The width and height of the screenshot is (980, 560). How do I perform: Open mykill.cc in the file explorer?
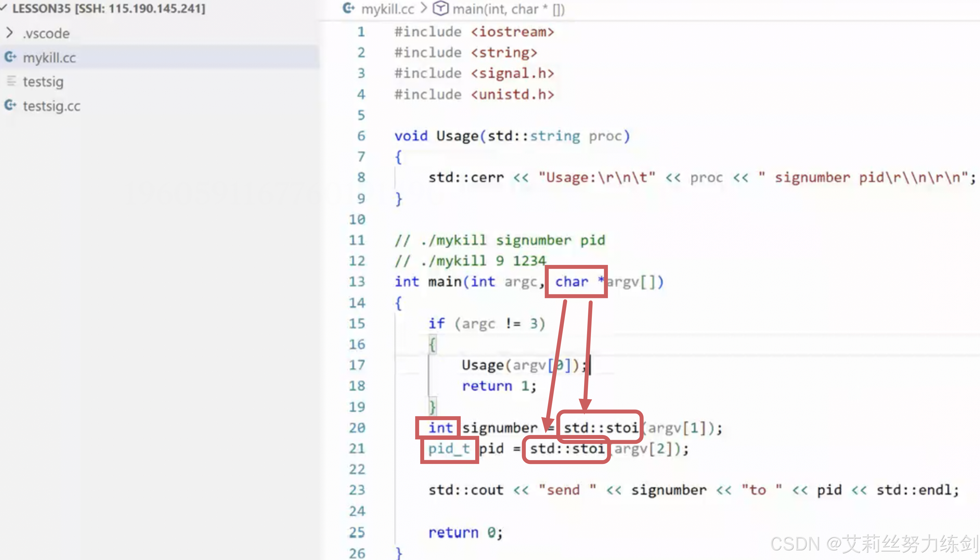pyautogui.click(x=49, y=58)
